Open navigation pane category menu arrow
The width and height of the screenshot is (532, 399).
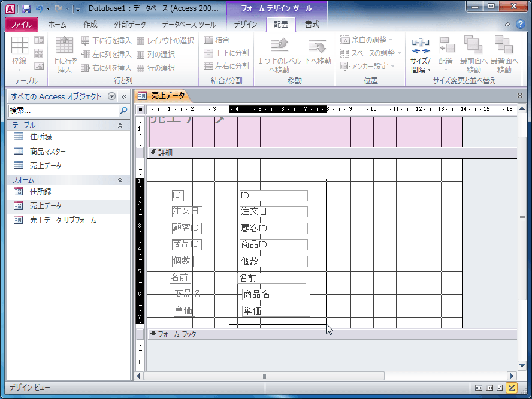111,96
